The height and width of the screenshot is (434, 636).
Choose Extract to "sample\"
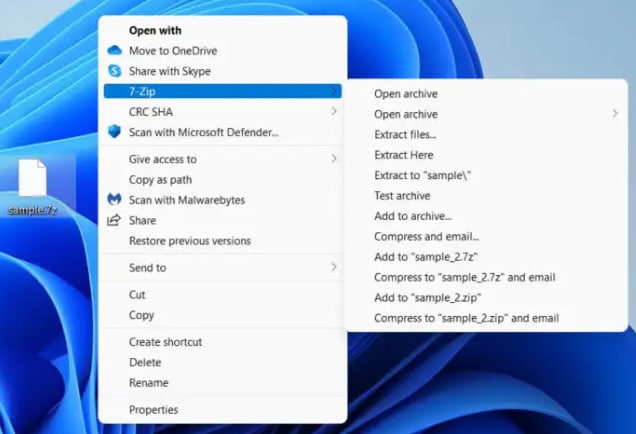487,175
